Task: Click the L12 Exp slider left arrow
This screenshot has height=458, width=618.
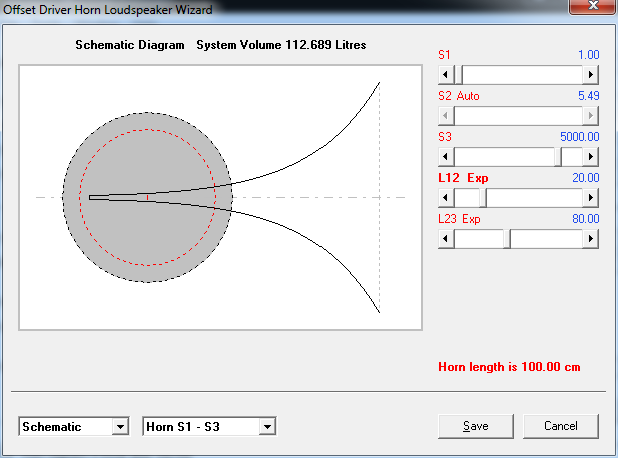Action: 446,197
